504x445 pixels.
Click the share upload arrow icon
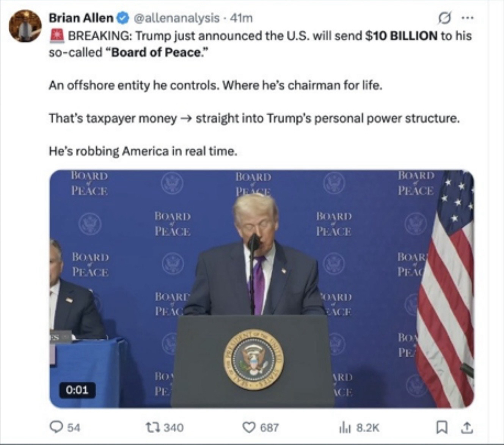[467, 428]
